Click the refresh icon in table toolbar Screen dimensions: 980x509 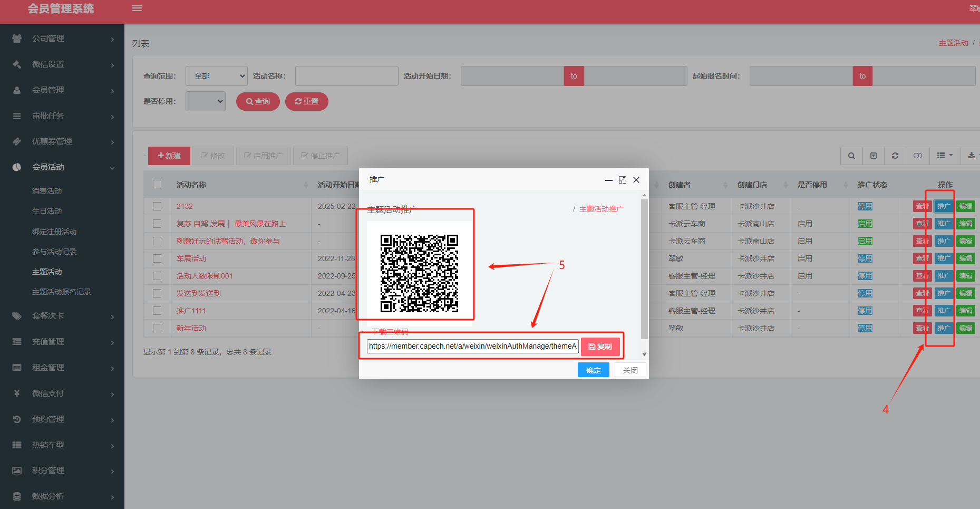(895, 156)
